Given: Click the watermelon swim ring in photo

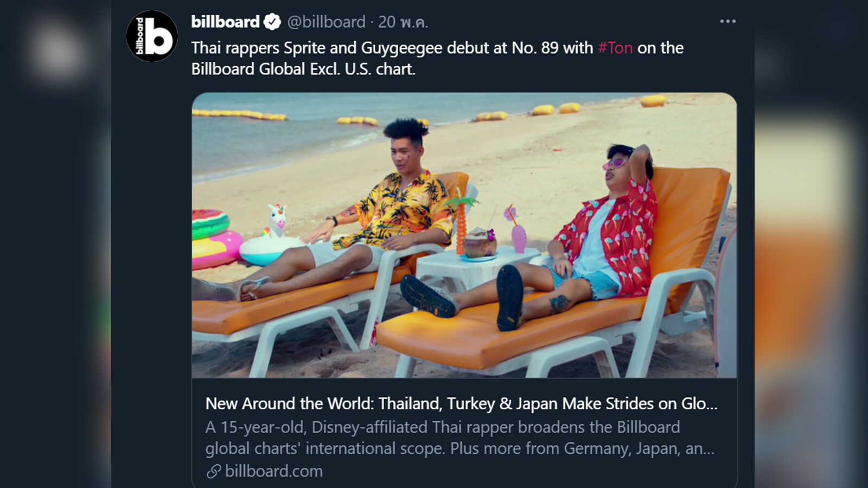Looking at the screenshot, I should (209, 223).
